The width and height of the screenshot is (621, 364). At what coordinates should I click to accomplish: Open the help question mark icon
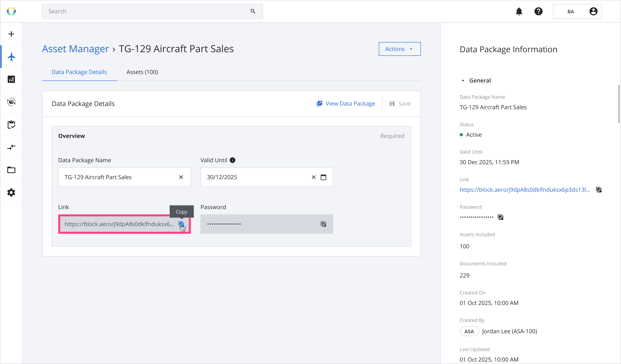click(539, 11)
